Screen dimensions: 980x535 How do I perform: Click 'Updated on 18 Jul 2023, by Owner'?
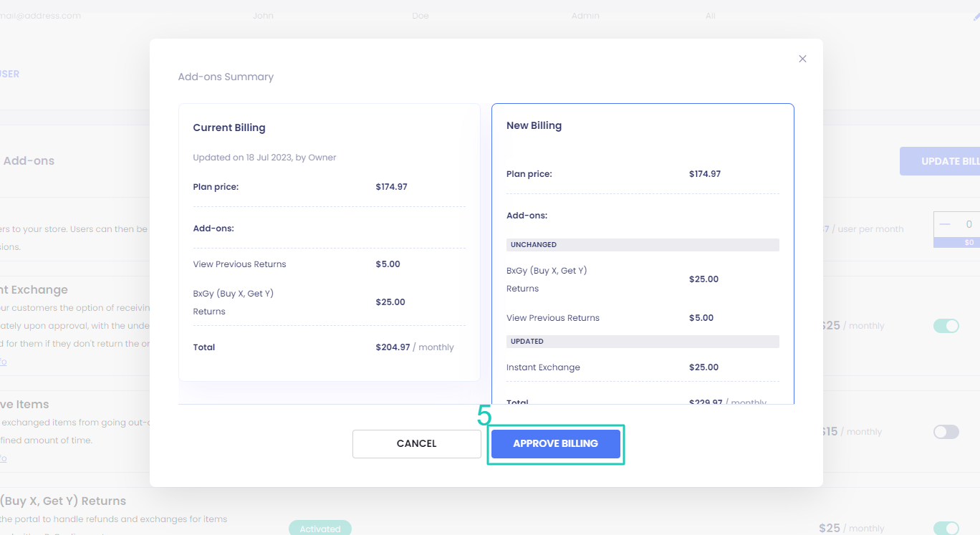point(264,158)
